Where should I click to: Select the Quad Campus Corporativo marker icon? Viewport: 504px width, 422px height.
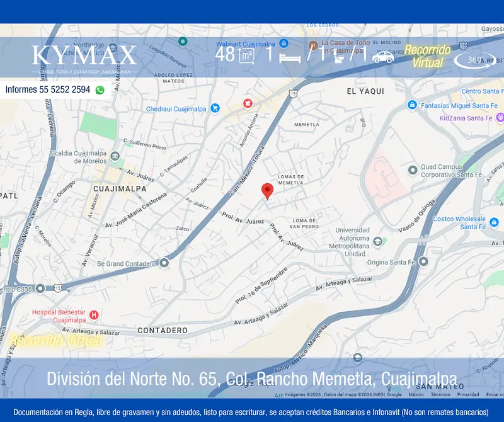pyautogui.click(x=413, y=170)
